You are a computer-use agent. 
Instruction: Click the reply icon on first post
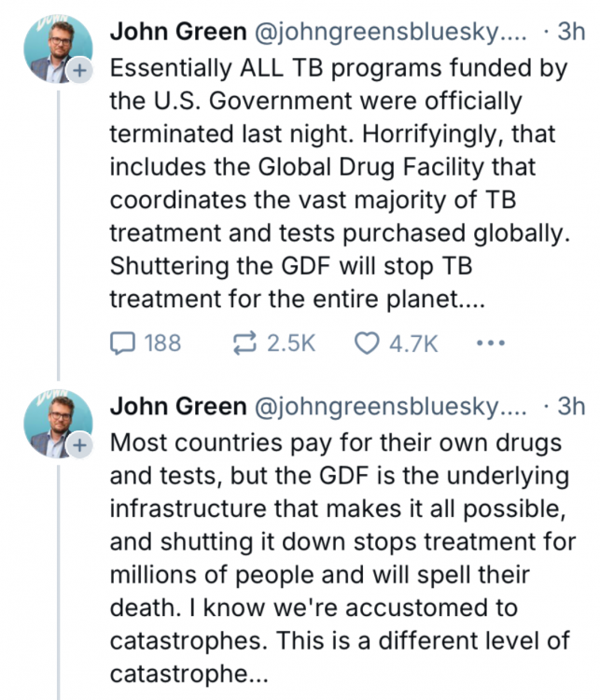(x=122, y=343)
